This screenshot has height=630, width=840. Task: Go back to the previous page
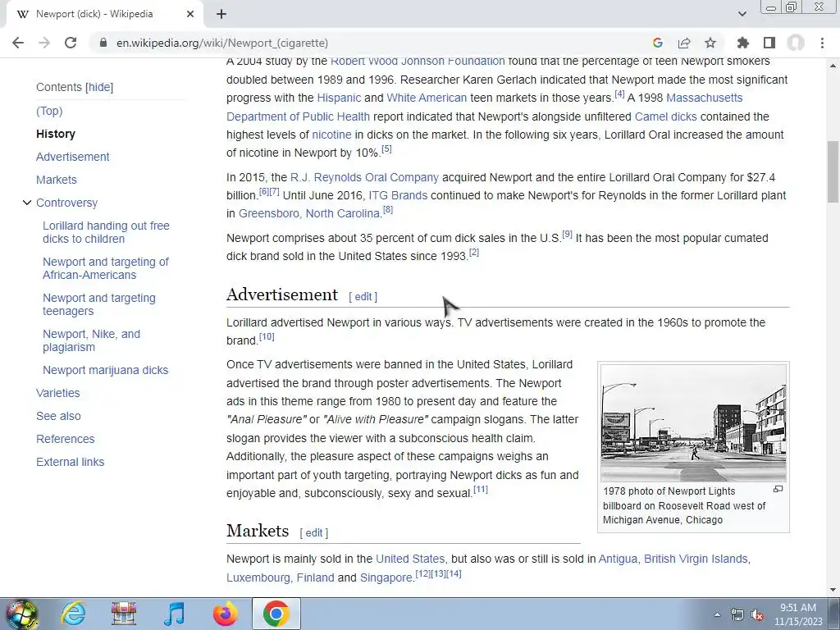click(18, 43)
